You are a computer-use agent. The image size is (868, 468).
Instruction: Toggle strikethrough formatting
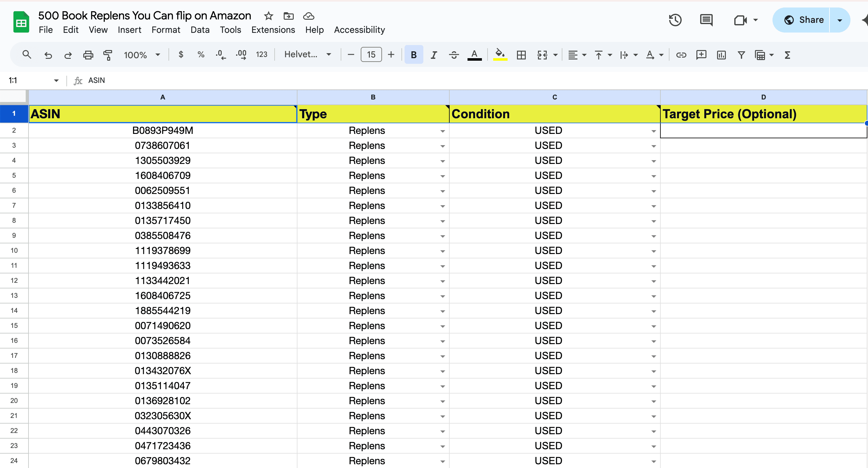(454, 54)
